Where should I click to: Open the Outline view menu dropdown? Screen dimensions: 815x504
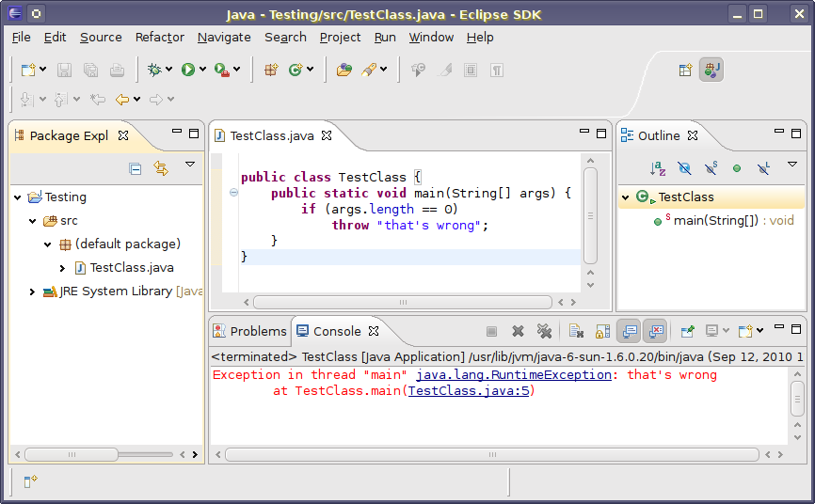(791, 165)
